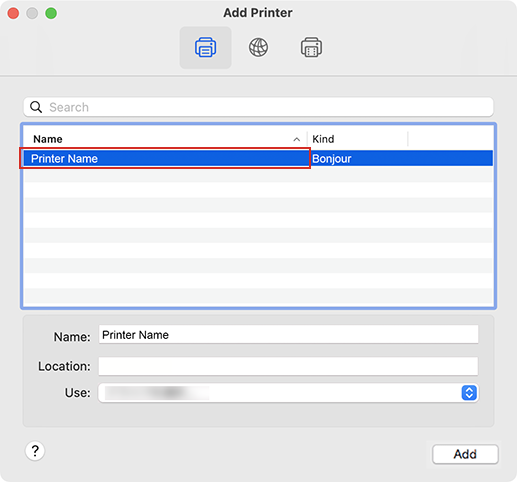Click into the Location text field
Screen dimensions: 517x482
[x=288, y=366]
